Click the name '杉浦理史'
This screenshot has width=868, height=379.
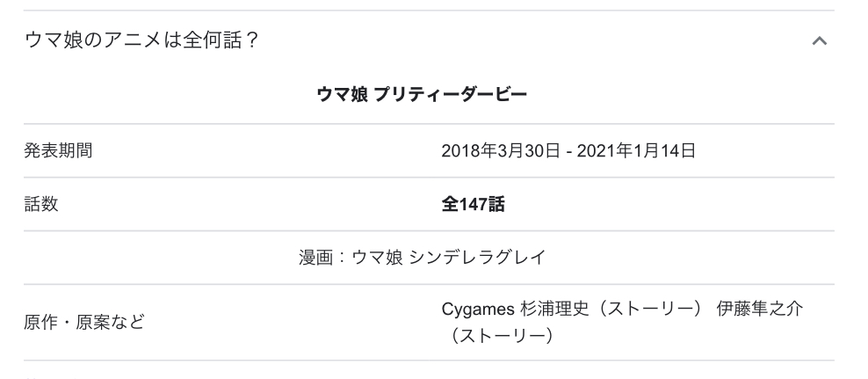tap(556, 311)
